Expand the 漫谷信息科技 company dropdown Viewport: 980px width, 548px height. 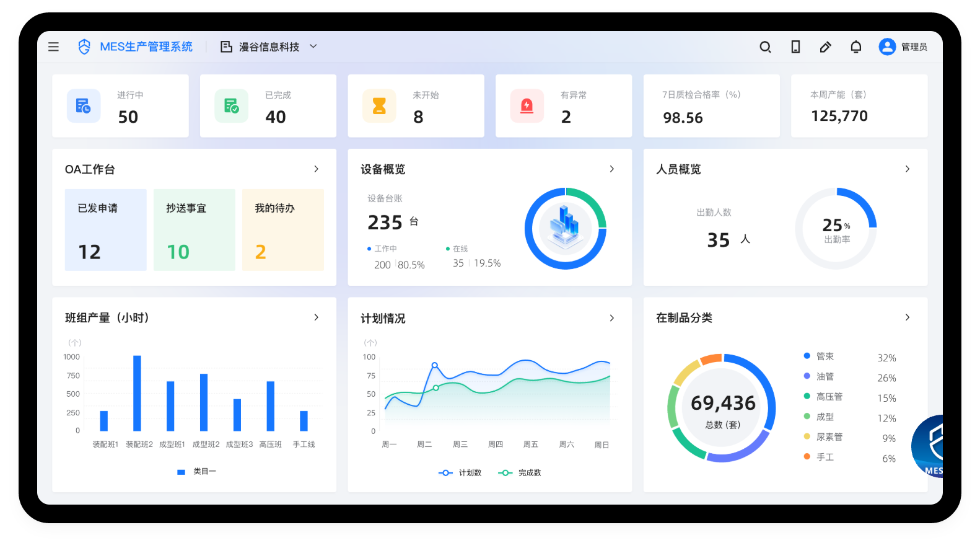pyautogui.click(x=313, y=46)
